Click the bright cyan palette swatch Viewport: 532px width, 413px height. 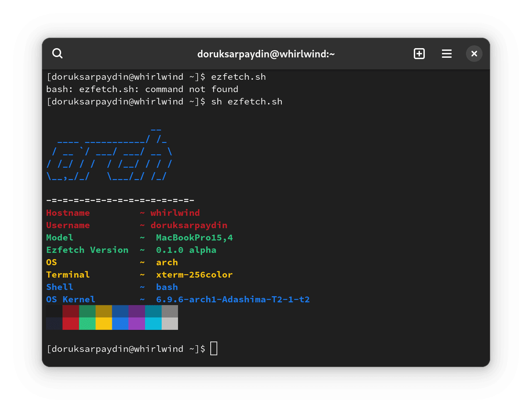tap(153, 324)
